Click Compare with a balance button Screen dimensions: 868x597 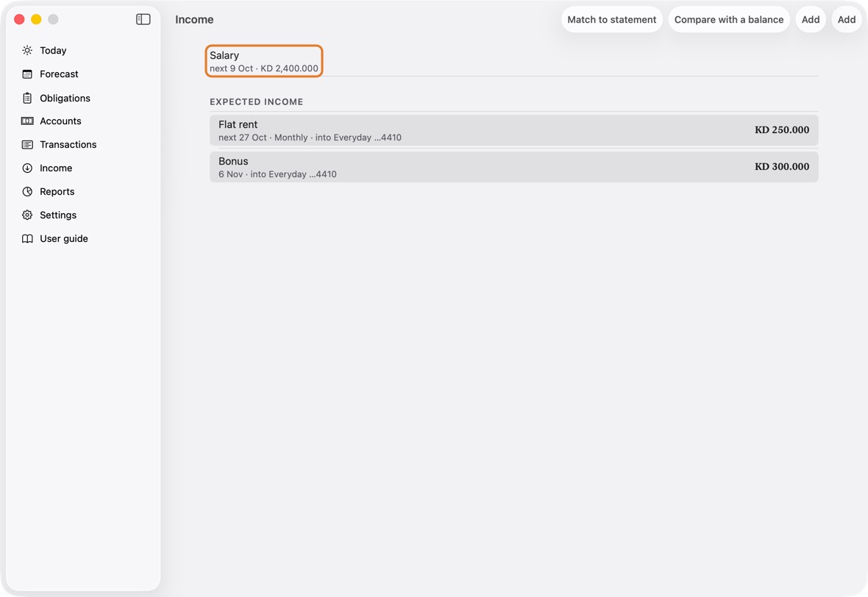pyautogui.click(x=729, y=19)
